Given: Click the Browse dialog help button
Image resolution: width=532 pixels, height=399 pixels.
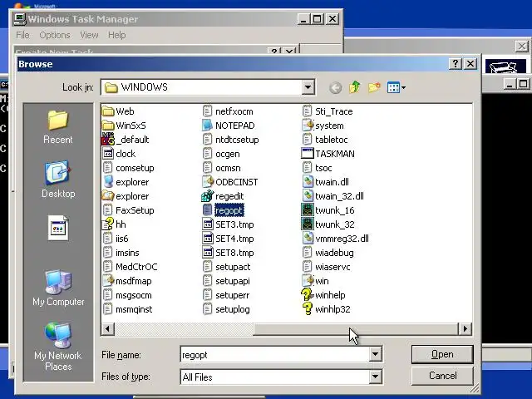Looking at the screenshot, I should tap(456, 63).
